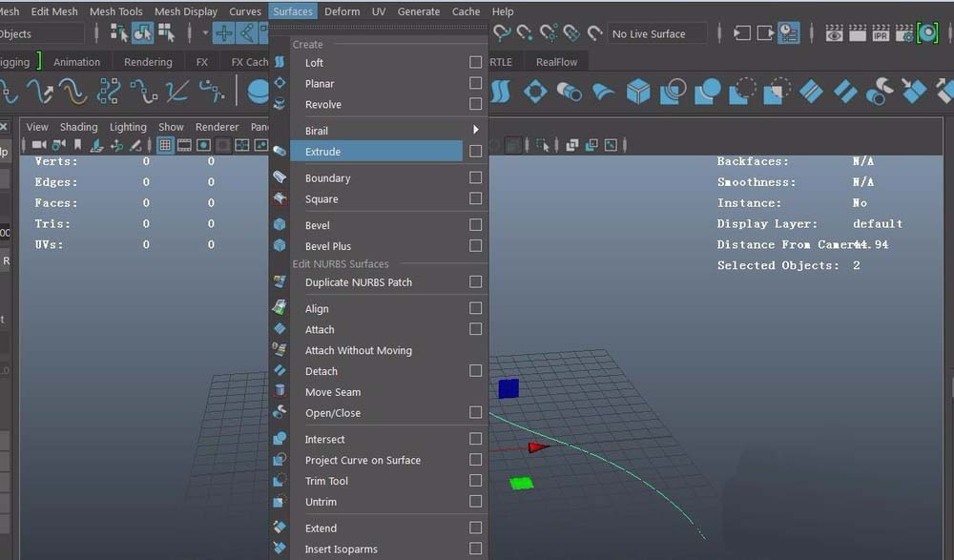Viewport: 954px width, 560px height.
Task: Open the Render Settings window icon
Action: click(902, 31)
